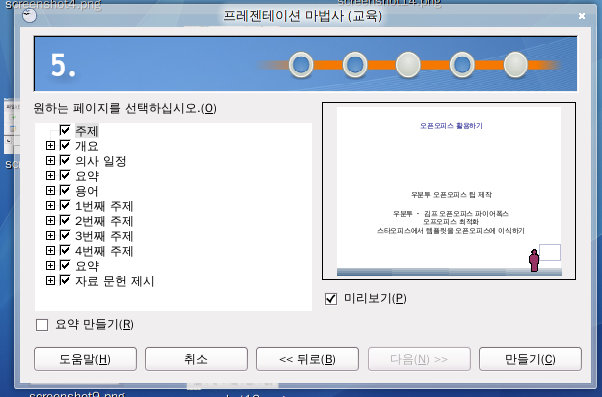Screen dimensions: 602x397
Task: Enable the 요약 만들기 checkbox
Action: point(42,325)
